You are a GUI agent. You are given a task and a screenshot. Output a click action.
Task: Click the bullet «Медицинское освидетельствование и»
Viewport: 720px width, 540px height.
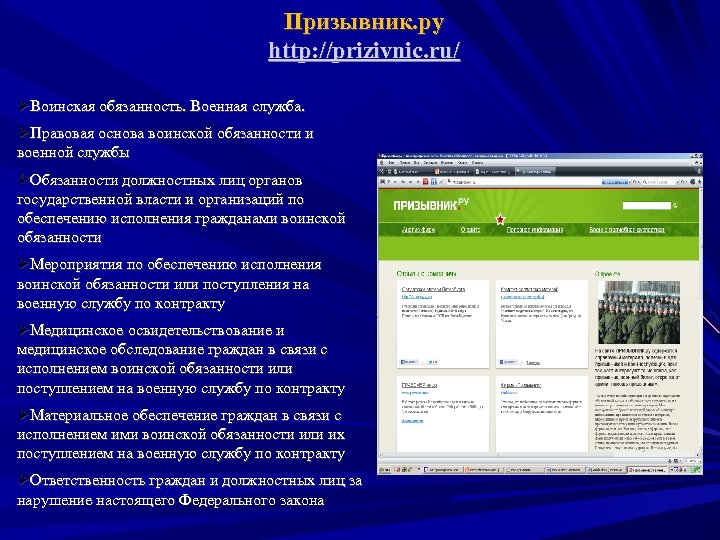[181, 360]
